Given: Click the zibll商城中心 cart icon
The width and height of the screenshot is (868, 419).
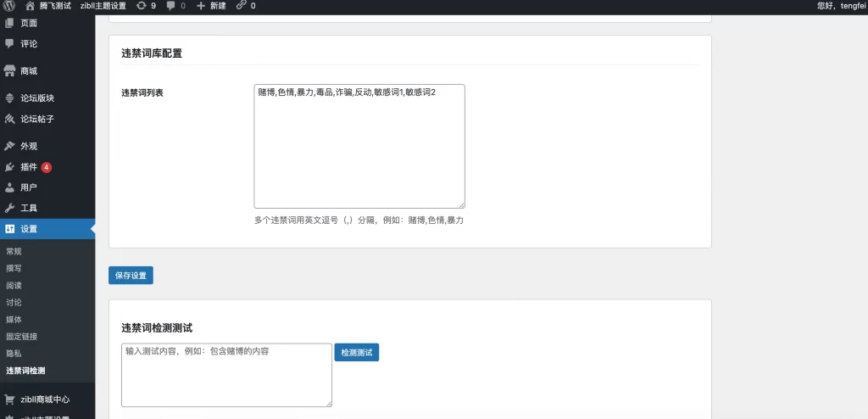Looking at the screenshot, I should click(9, 399).
